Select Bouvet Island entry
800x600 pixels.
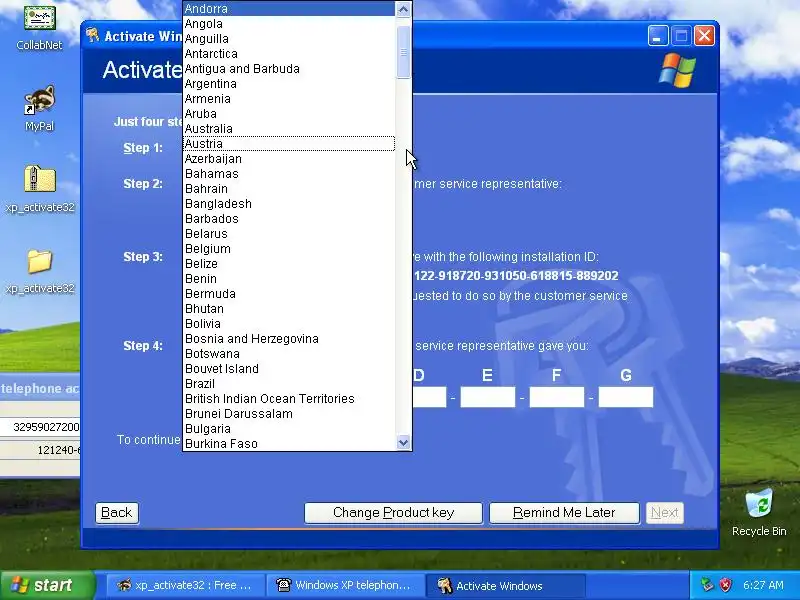(289, 369)
